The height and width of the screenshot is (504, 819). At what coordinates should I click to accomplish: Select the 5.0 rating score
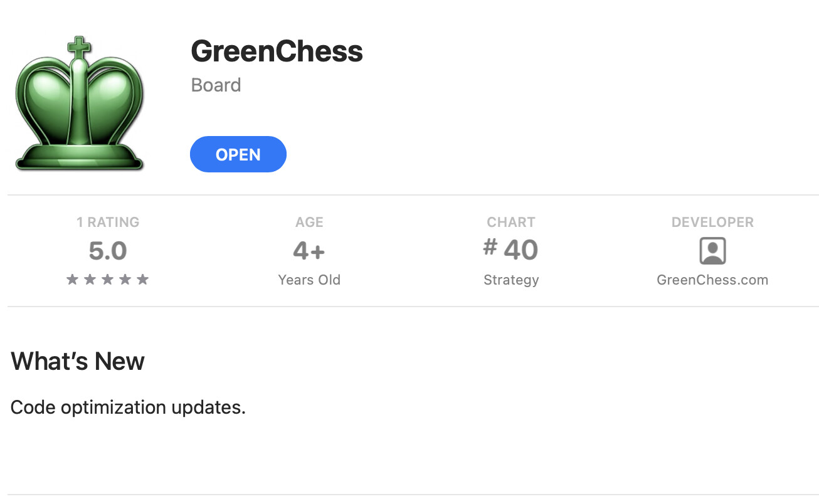[108, 251]
